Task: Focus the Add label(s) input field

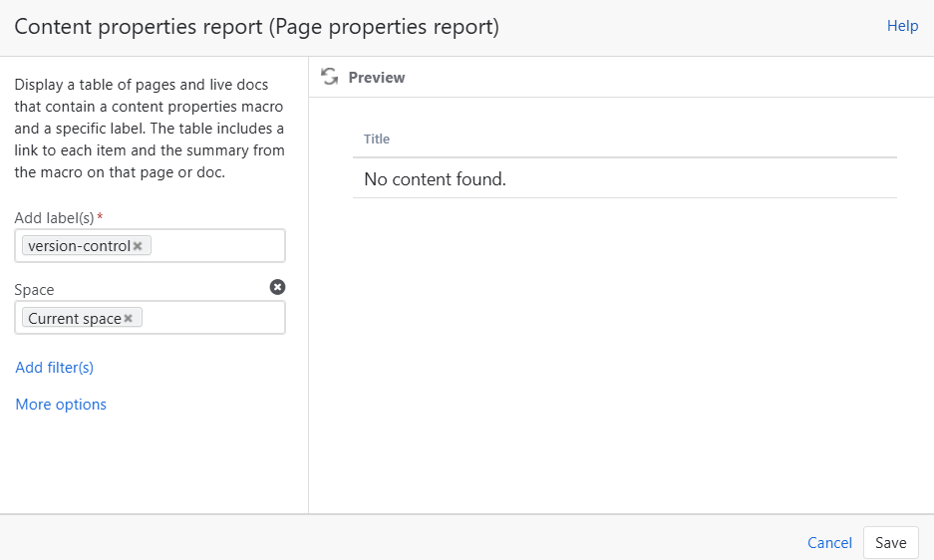Action: coord(217,246)
